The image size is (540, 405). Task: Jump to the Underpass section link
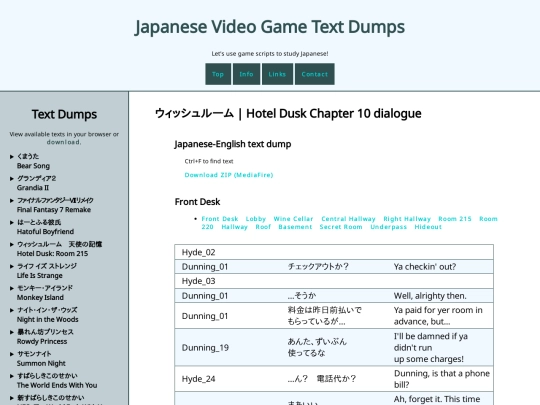[388, 227]
